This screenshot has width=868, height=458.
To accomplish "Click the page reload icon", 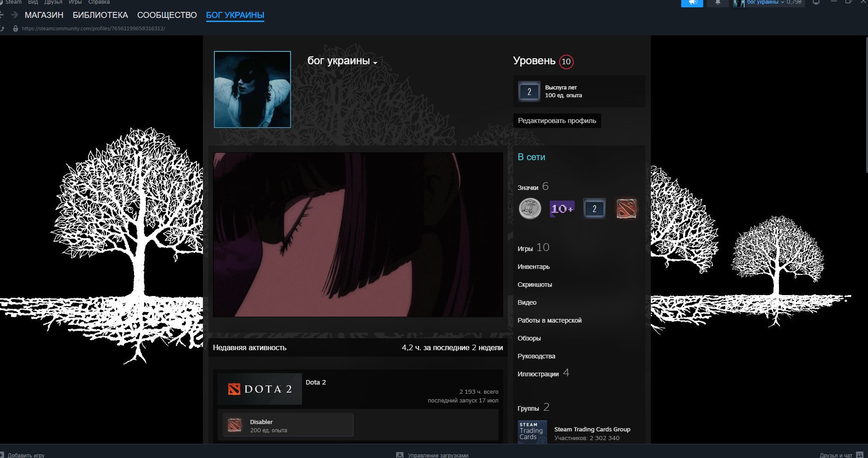I will [2, 28].
